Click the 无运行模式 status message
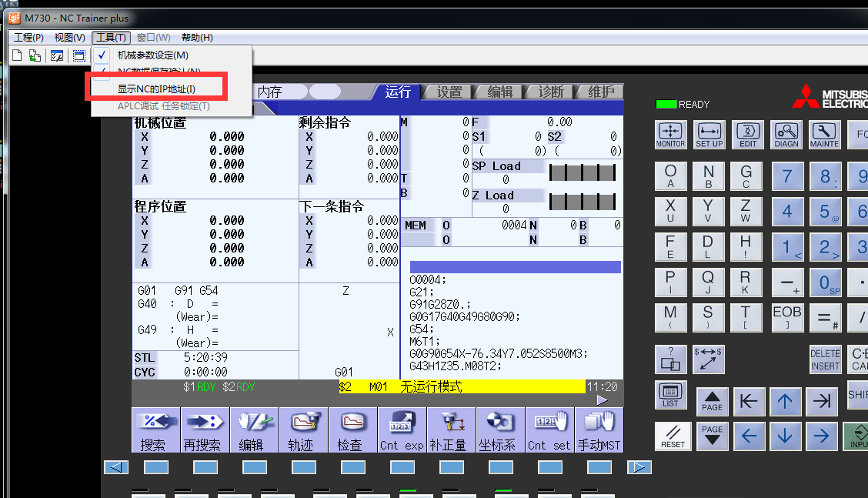868x498 pixels. coord(431,386)
